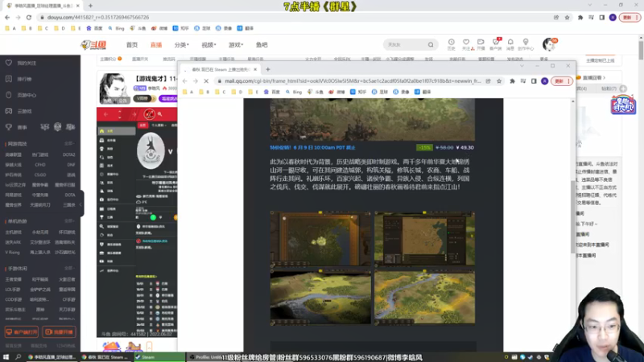This screenshot has width=644, height=362.
Task: Click the 更新 update button in front window
Action: coord(561,81)
